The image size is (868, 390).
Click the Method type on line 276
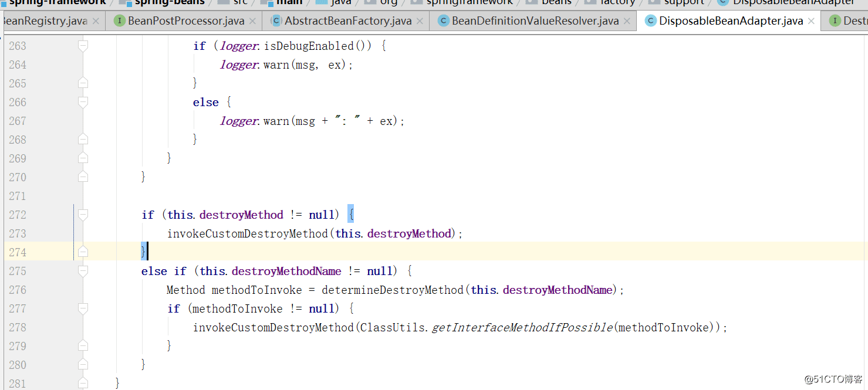coord(186,290)
